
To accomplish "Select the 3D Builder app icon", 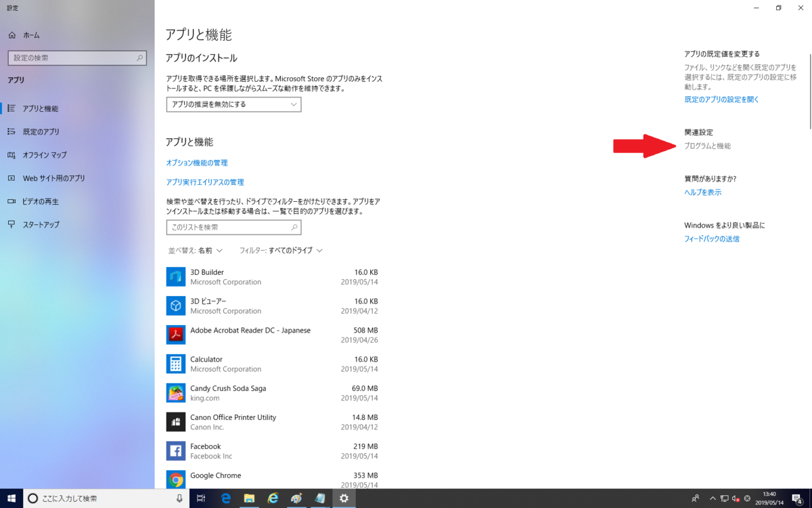I will (176, 276).
